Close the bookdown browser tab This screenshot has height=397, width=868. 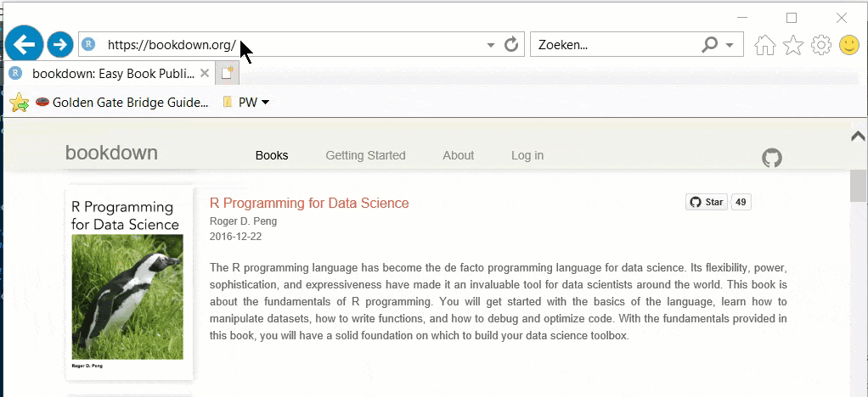(204, 73)
